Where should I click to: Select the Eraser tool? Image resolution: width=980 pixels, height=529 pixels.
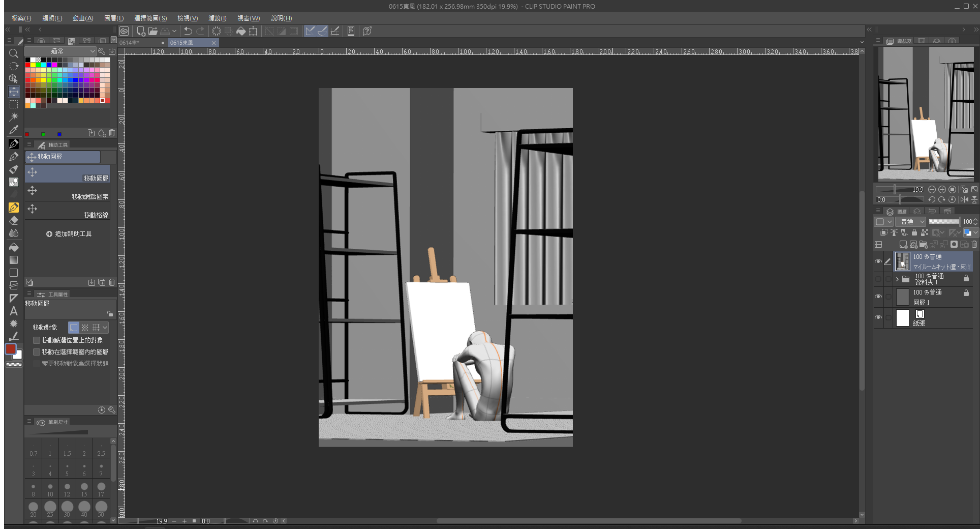point(14,220)
